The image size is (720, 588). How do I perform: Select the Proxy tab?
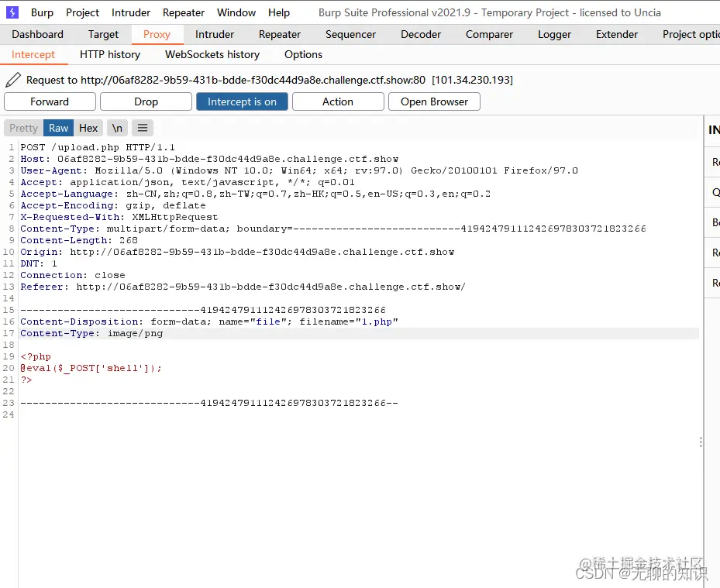[157, 34]
